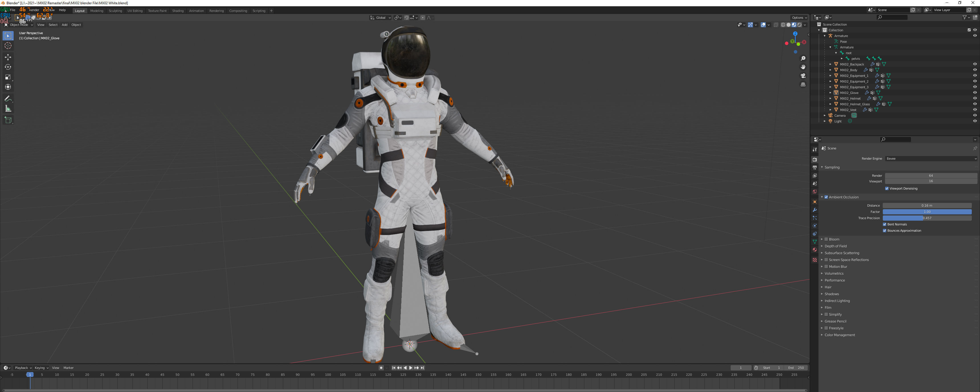Open the timeline Playback popover
The image size is (980, 392).
coord(23,368)
